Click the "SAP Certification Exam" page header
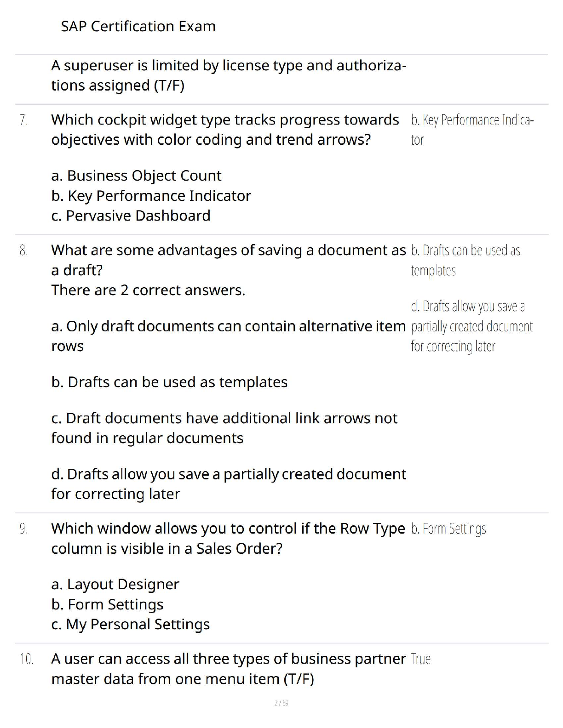The height and width of the screenshot is (728, 563). [x=138, y=27]
